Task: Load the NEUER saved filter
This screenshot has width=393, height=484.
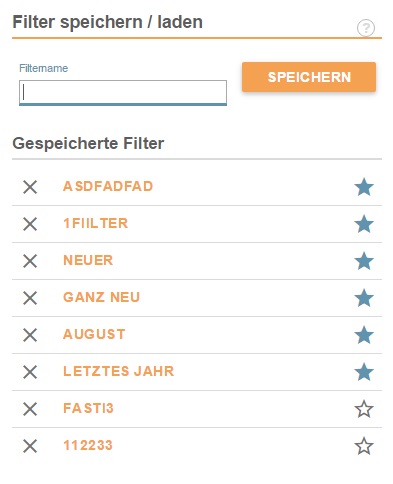Action: coord(88,260)
